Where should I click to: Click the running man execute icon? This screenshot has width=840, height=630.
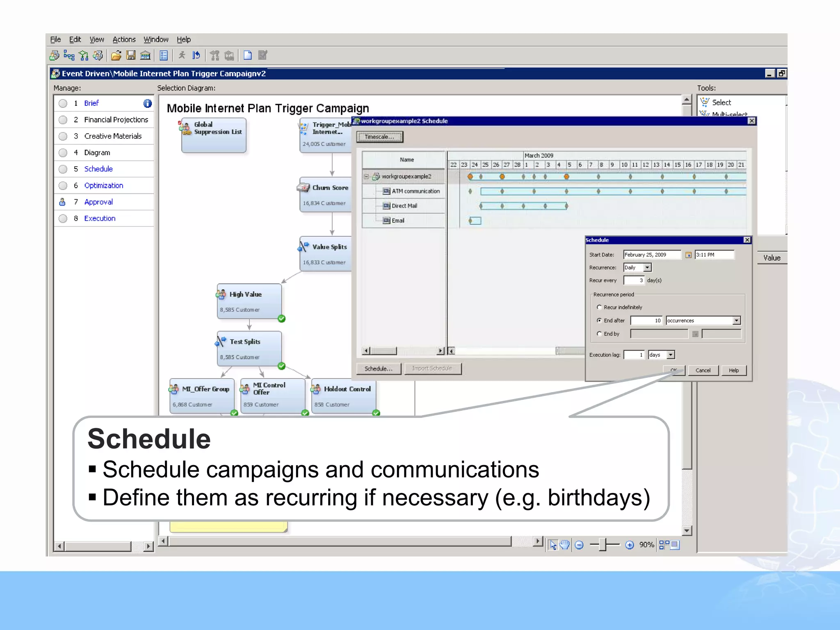182,55
